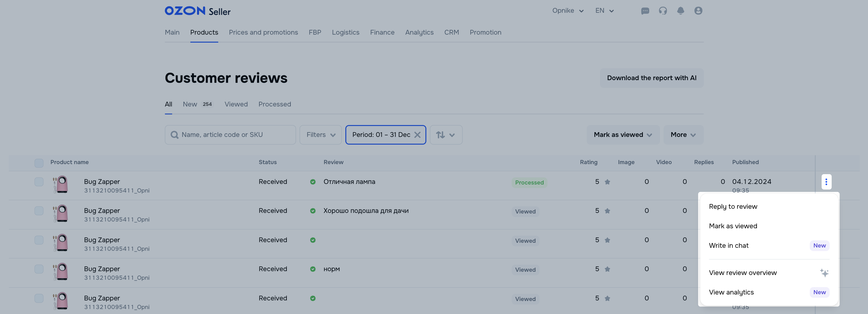Open the notifications bell
868x314 pixels.
coord(680,11)
